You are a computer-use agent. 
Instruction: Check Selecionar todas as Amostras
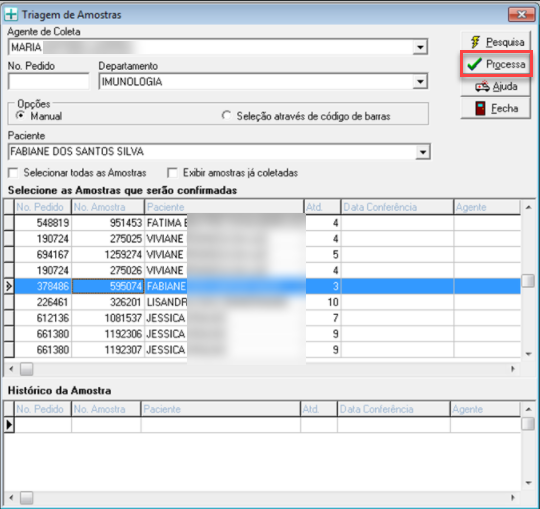coord(13,173)
